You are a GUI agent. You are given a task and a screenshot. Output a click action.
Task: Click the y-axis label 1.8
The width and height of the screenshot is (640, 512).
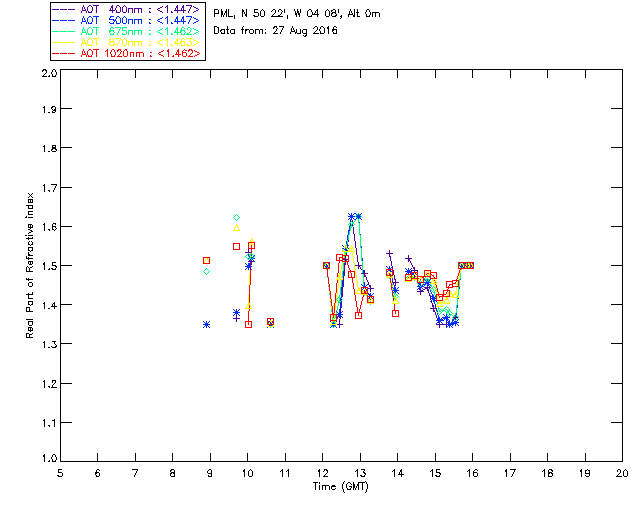click(49, 148)
